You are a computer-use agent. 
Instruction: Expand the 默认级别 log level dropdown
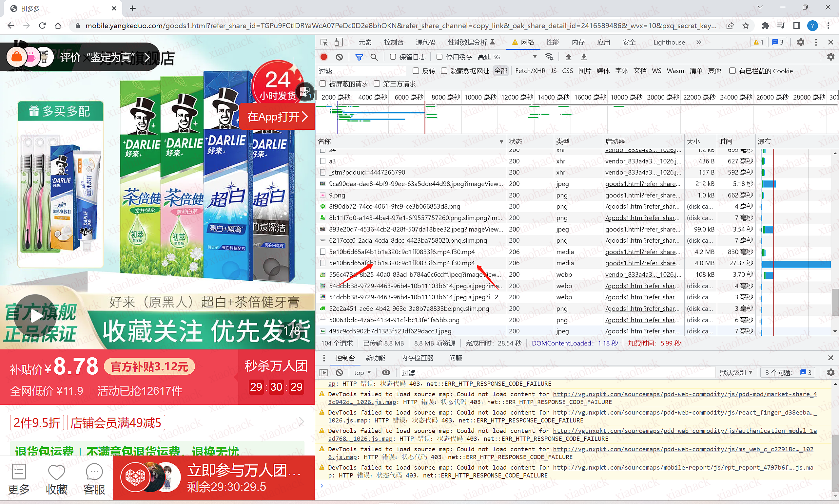click(736, 373)
